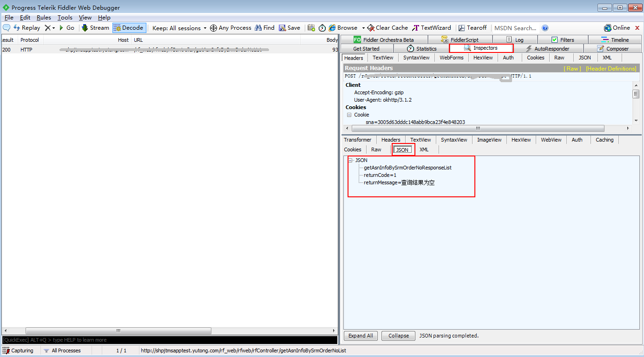Click the [Raw] link in Request Headers
The image size is (644, 357).
572,69
